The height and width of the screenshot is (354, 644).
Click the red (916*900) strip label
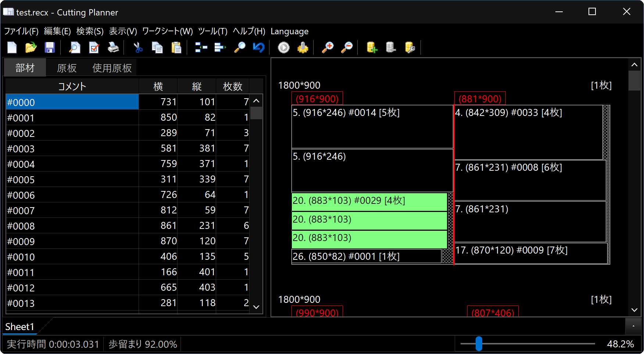317,99
